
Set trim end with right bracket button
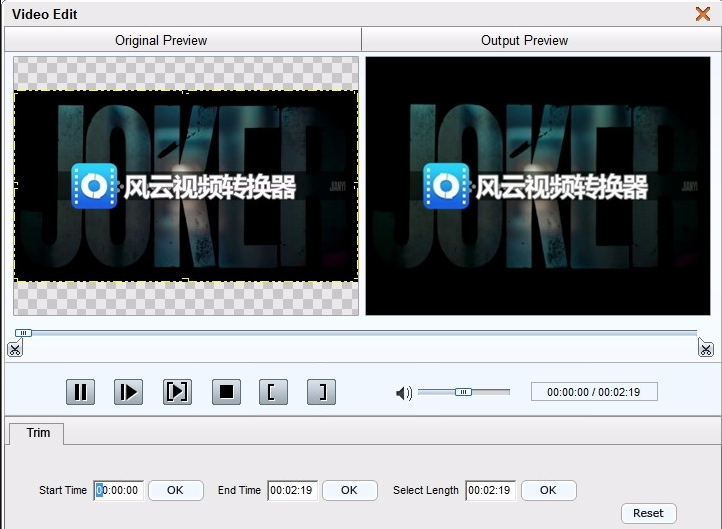(321, 392)
